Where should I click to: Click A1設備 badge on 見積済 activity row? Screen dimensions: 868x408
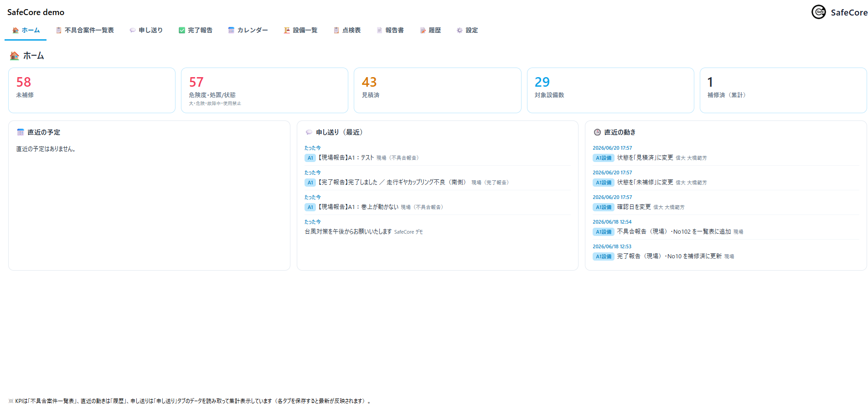604,158
